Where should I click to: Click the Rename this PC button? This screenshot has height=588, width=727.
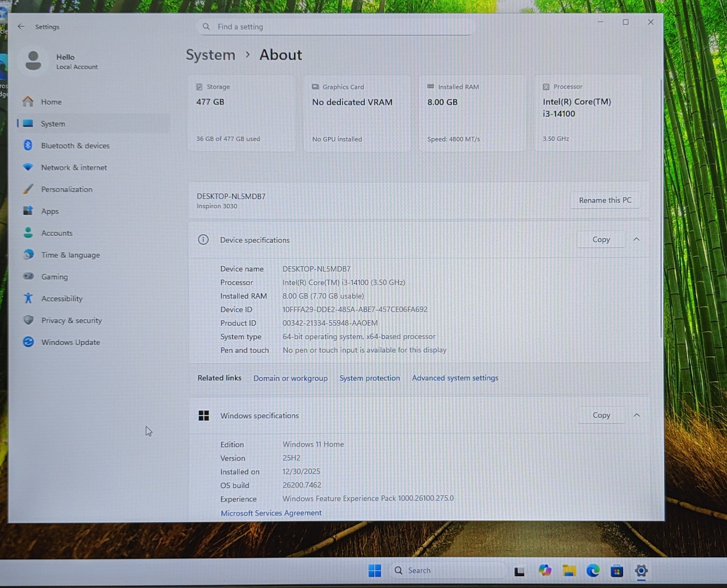(x=605, y=200)
